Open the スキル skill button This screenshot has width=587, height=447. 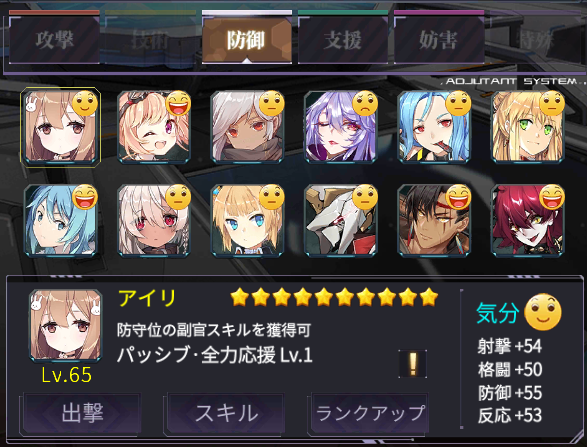coord(226,413)
